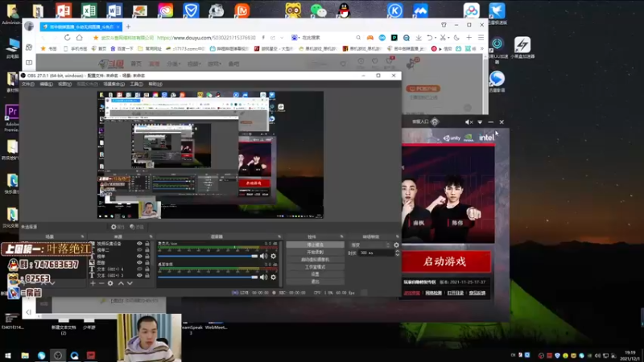Open source properties gear in Sources toolbar
The image size is (644, 362).
[110, 283]
